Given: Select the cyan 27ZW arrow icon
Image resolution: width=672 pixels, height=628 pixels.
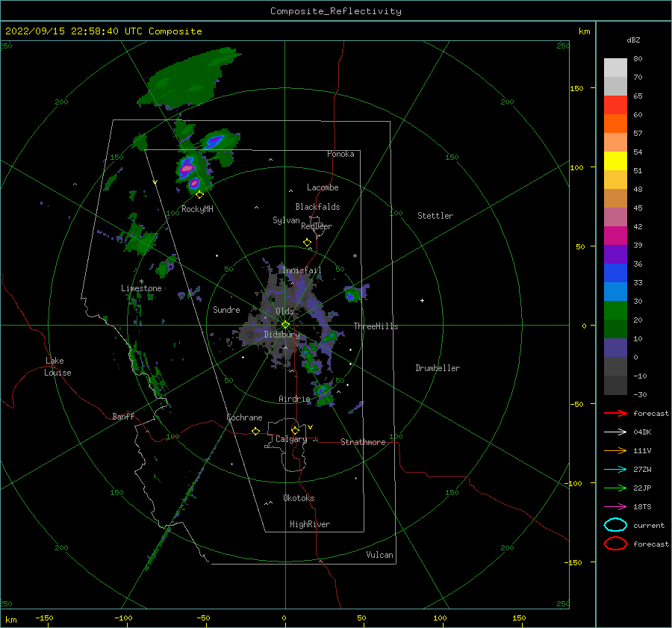Looking at the screenshot, I should coord(615,470).
